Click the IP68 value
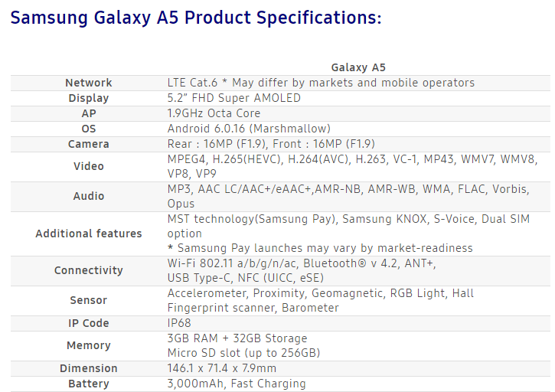This screenshot has width=555, height=392. click(178, 323)
